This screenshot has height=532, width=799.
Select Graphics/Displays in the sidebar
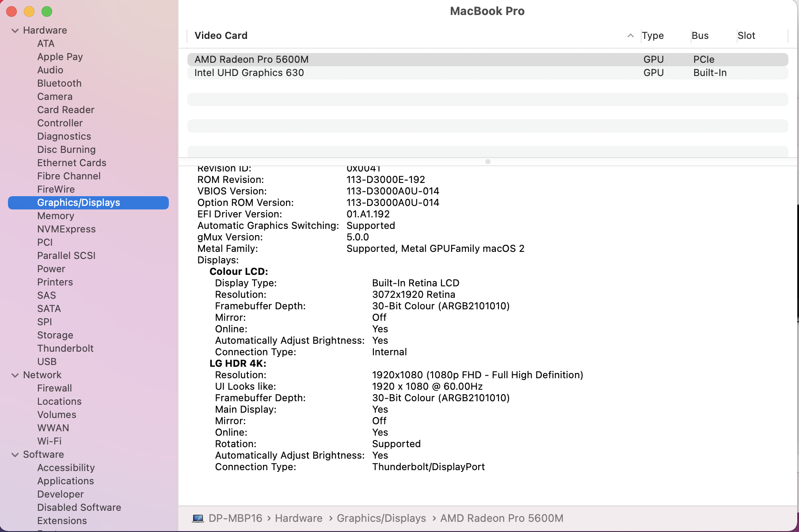point(88,203)
